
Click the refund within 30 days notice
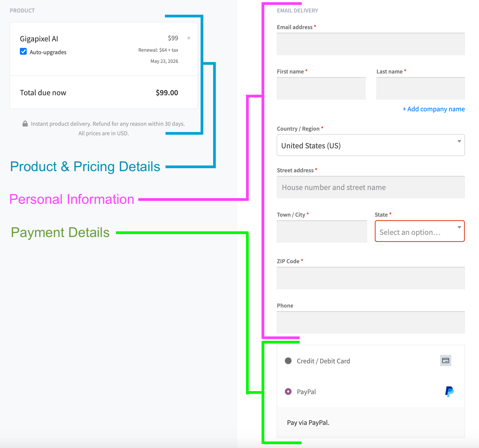coord(139,124)
